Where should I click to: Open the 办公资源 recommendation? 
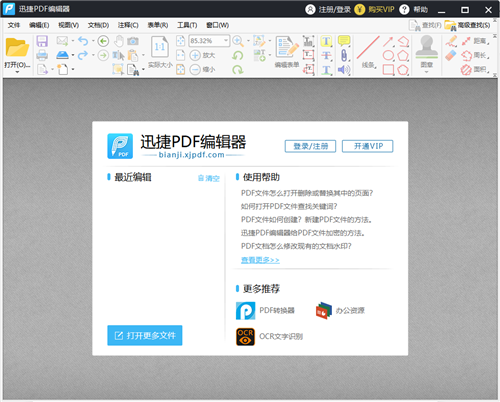(x=340, y=311)
